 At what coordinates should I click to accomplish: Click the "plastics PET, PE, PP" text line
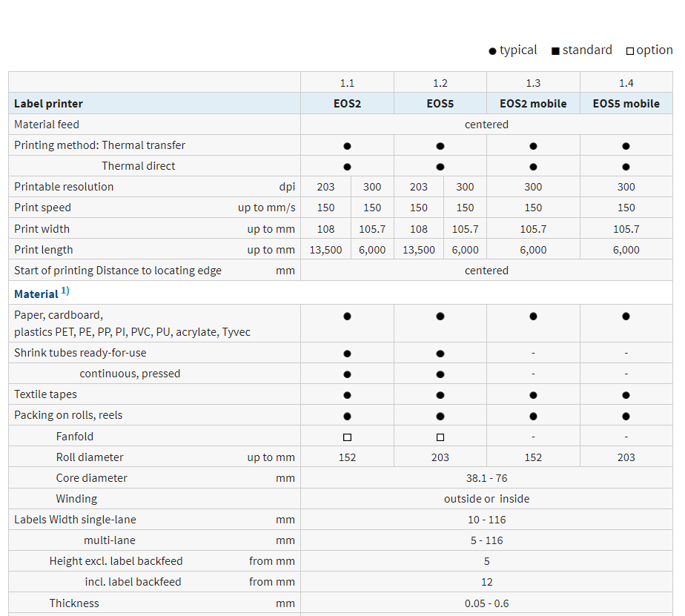[x=133, y=332]
